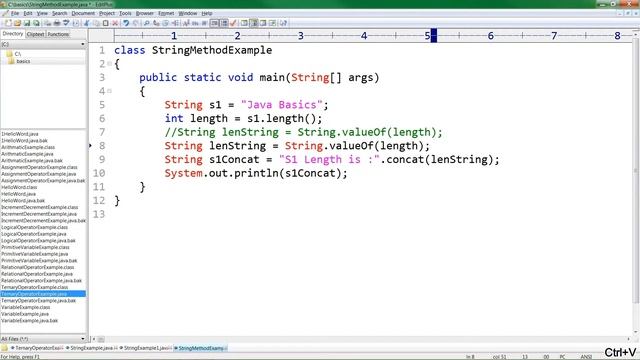Select ArithmaticExample.java in file list
640x360 pixels.
(x=27, y=154)
